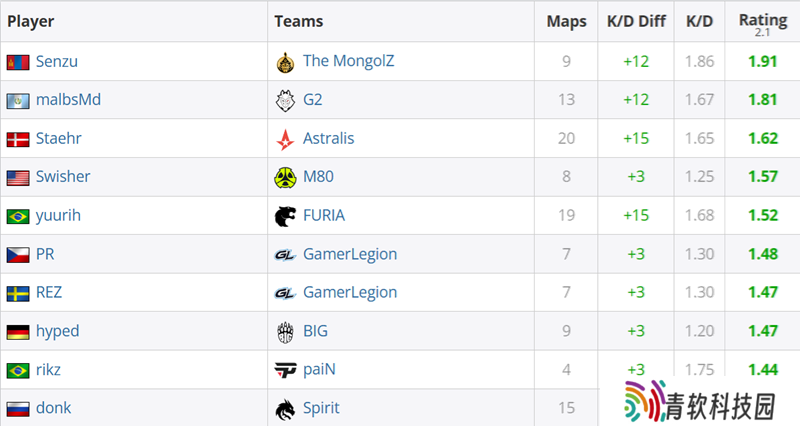The width and height of the screenshot is (800, 426).
Task: Click the paiN team logo icon
Action: [x=285, y=370]
